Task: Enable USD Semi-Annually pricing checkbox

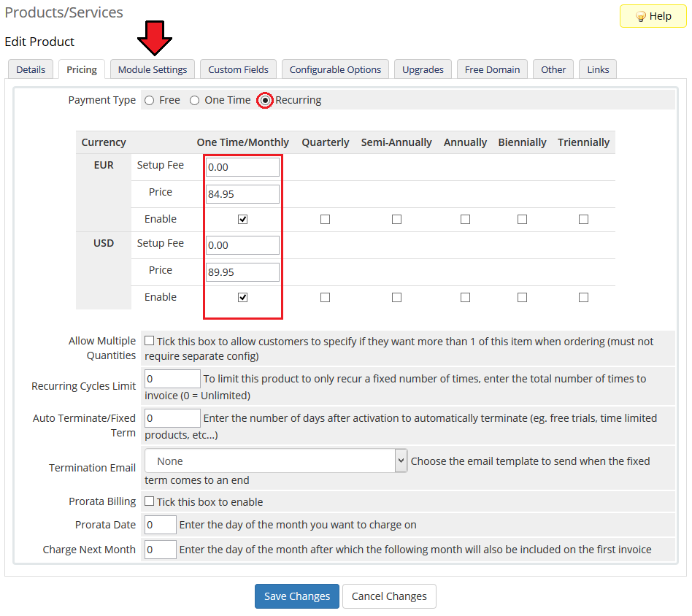Action: click(396, 297)
